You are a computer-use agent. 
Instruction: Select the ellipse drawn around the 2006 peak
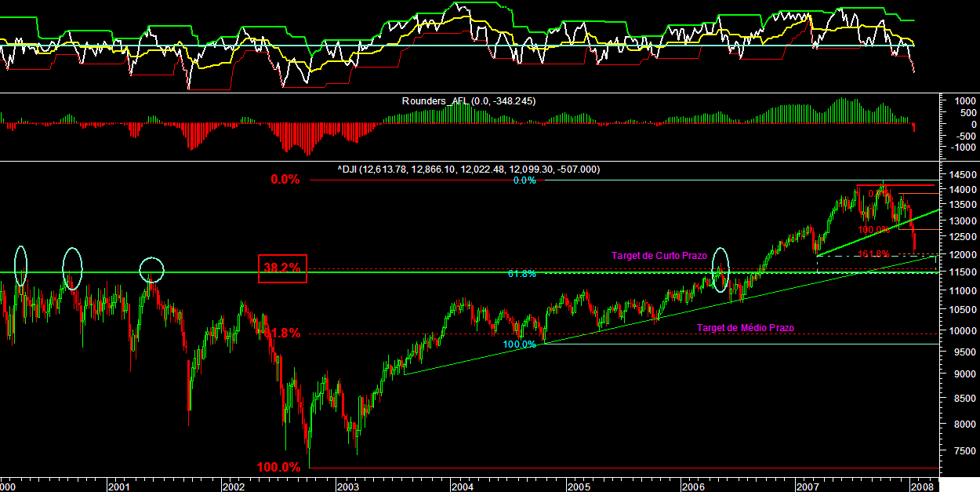coord(721,271)
